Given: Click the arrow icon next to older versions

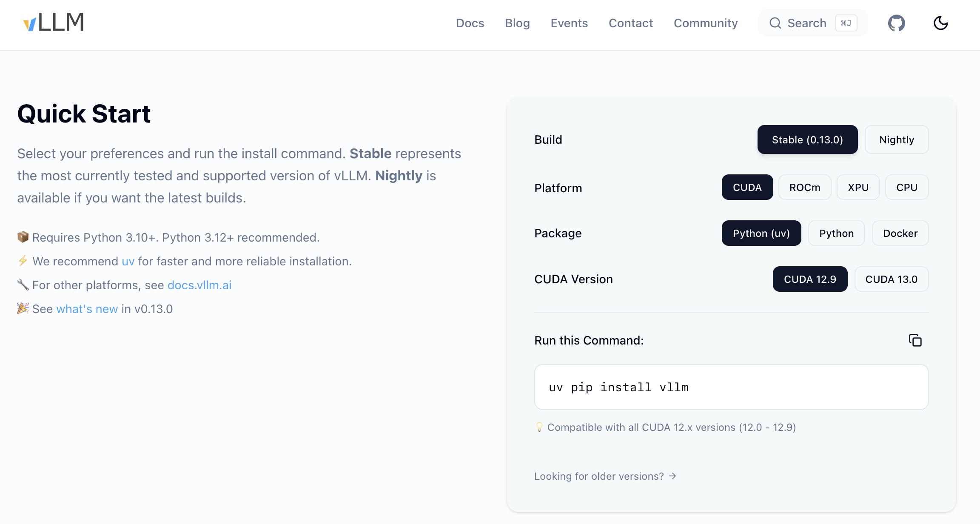Looking at the screenshot, I should coord(673,476).
